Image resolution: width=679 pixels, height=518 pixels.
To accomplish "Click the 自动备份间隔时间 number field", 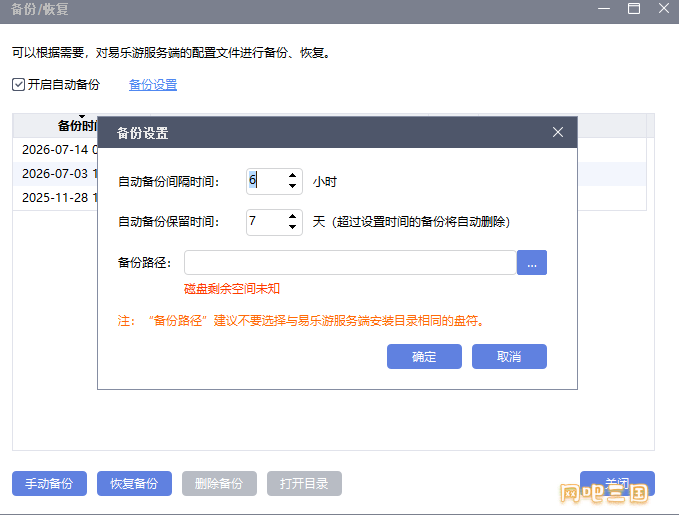I will click(267, 181).
